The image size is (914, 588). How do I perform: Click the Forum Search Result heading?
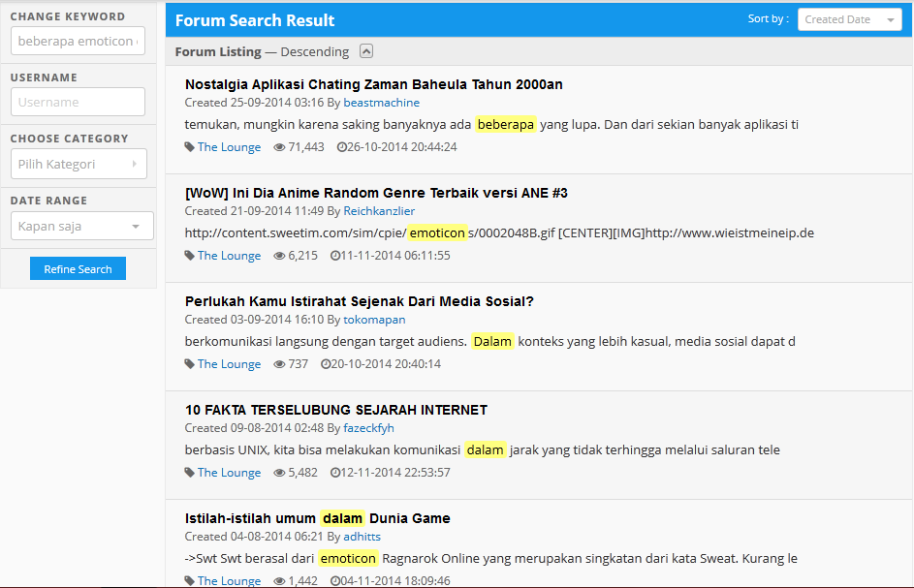point(255,20)
